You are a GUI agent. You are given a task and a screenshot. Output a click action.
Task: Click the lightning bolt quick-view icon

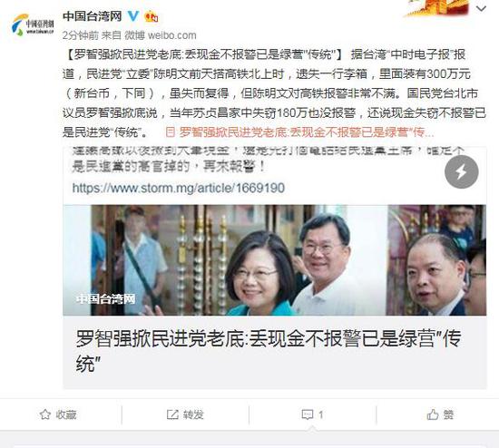[x=462, y=171]
